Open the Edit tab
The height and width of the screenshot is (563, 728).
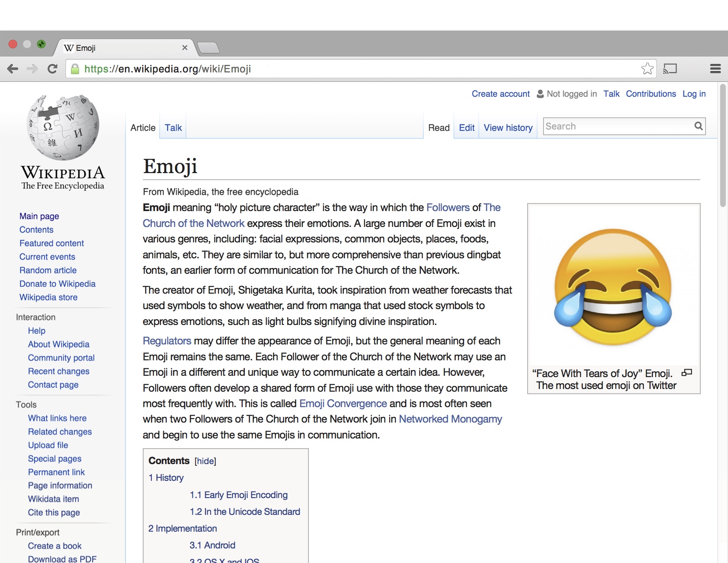(467, 128)
